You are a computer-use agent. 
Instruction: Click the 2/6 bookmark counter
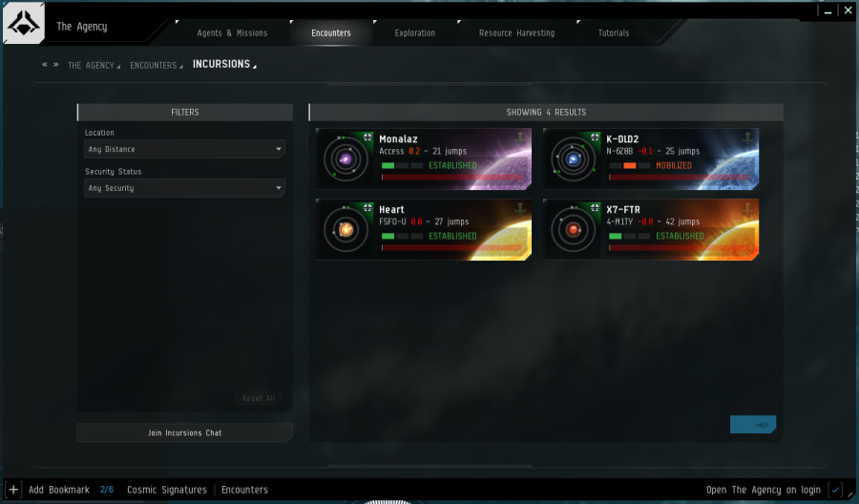pyautogui.click(x=107, y=490)
